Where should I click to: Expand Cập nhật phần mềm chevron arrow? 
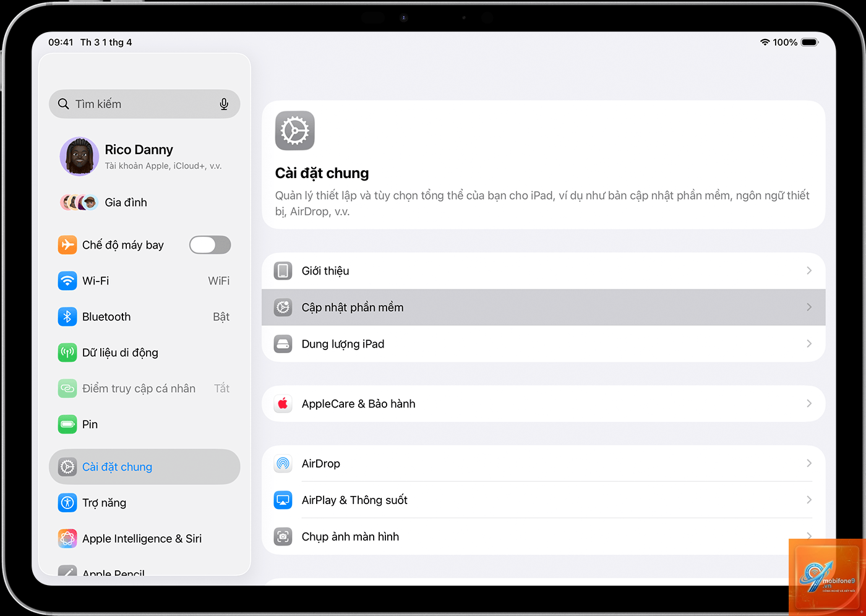point(809,307)
